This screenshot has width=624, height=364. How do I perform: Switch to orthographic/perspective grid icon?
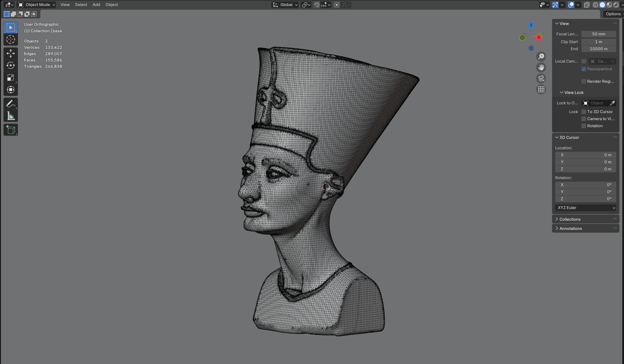[541, 89]
